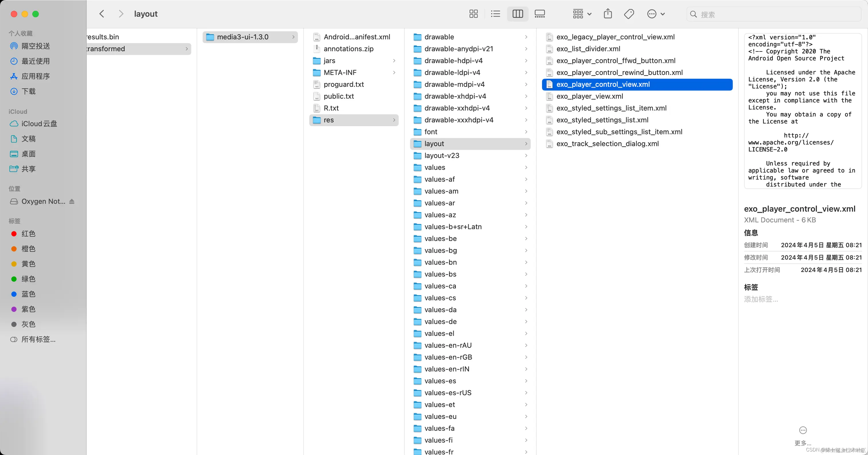This screenshot has width=868, height=455.
Task: Eject the Oxygen Not... volume
Action: 72,201
